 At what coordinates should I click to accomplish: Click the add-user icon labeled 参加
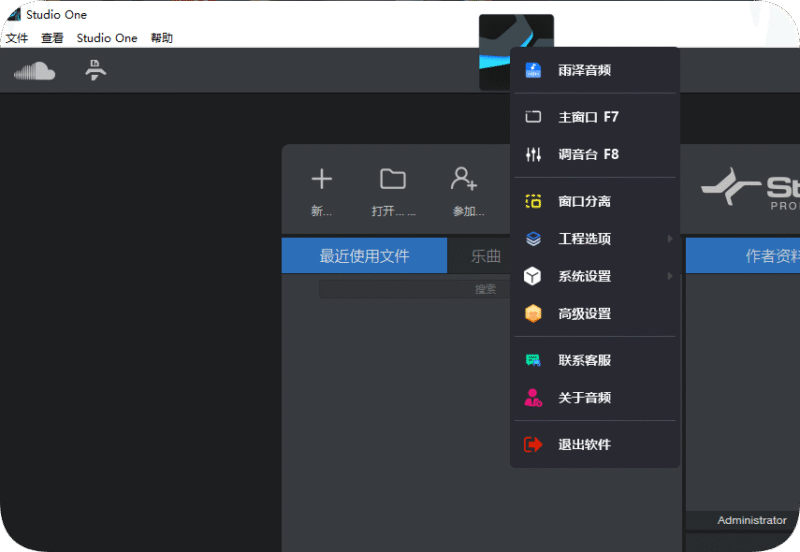coord(464,179)
